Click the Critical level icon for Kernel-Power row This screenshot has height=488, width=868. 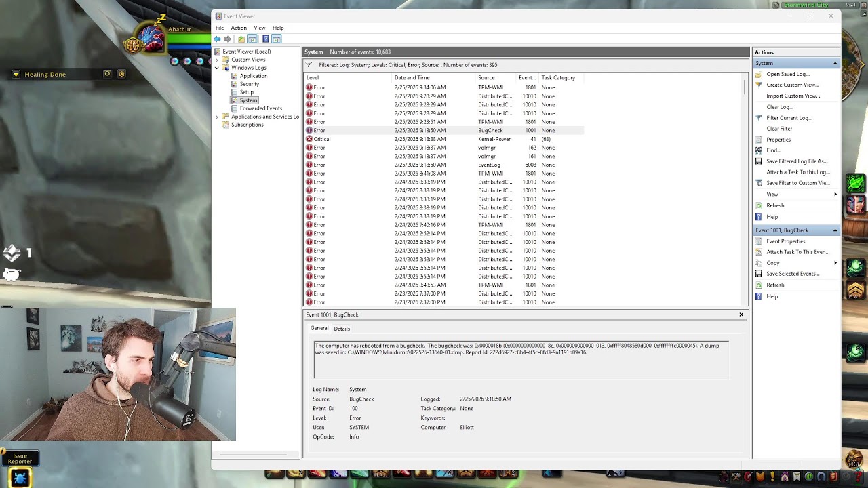click(309, 139)
